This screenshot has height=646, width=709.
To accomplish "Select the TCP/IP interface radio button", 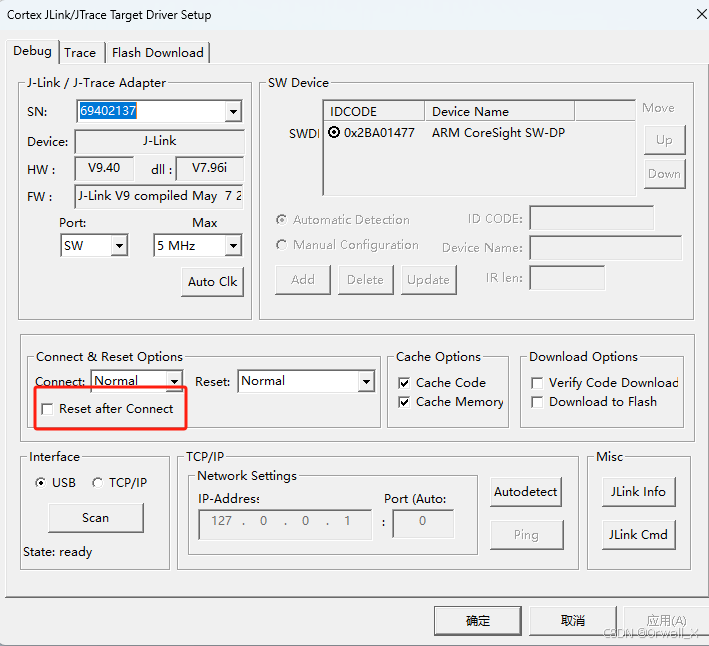I will pyautogui.click(x=97, y=483).
